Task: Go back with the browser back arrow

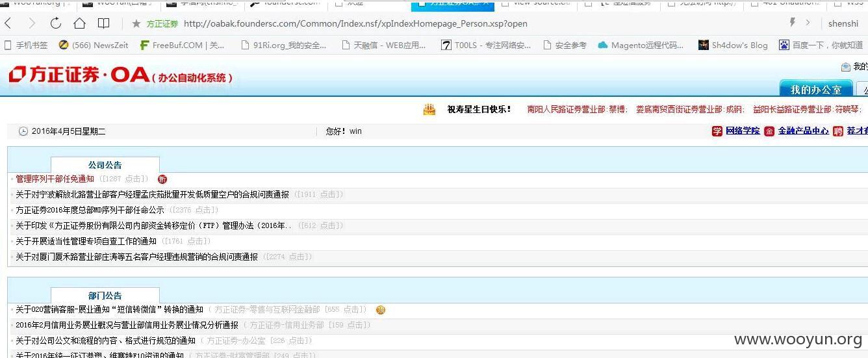Action: point(8,23)
